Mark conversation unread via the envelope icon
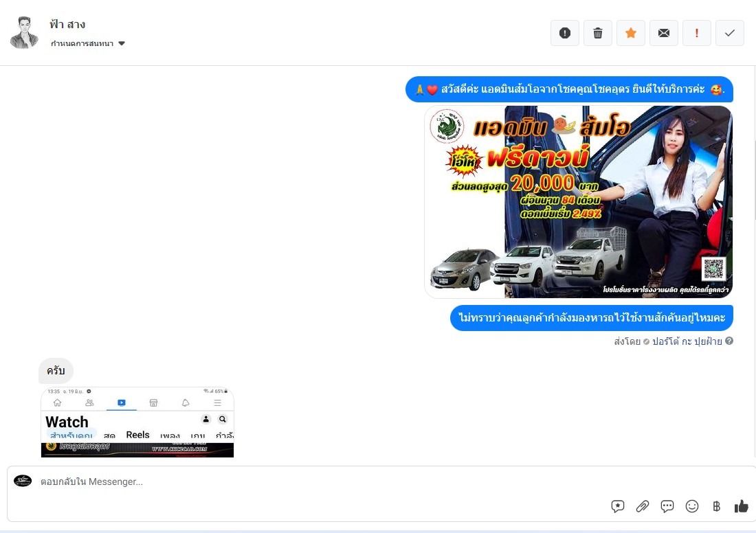This screenshot has height=533, width=756. [664, 33]
